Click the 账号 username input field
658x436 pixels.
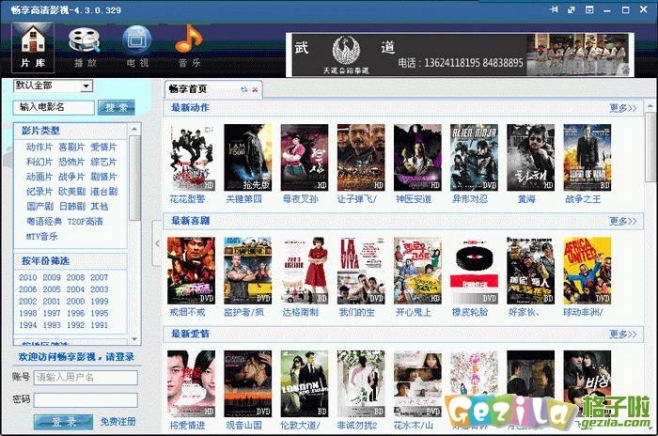pyautogui.click(x=86, y=377)
